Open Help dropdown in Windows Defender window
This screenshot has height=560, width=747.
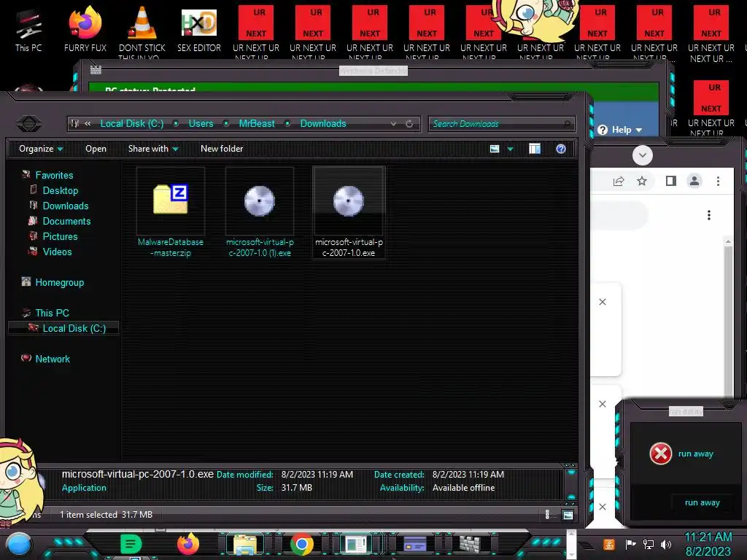[x=620, y=130]
